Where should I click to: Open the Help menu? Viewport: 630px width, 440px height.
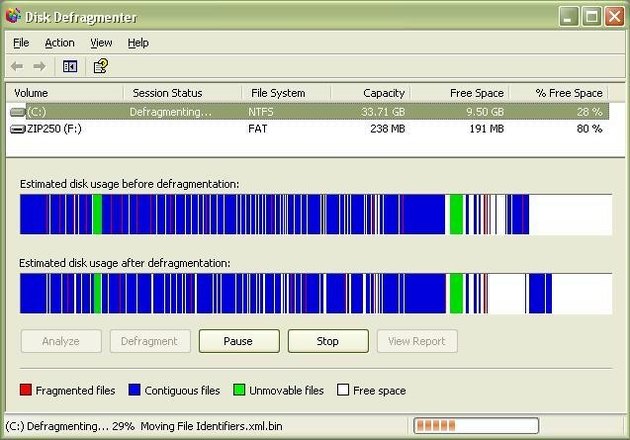(138, 43)
